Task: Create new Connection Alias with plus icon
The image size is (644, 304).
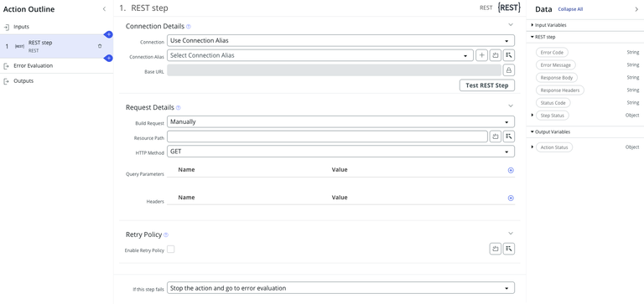Action: tap(482, 55)
